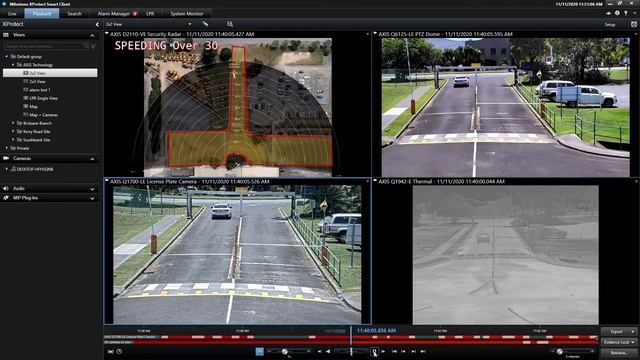Click the Cameras pane camera icon

click(x=6, y=158)
